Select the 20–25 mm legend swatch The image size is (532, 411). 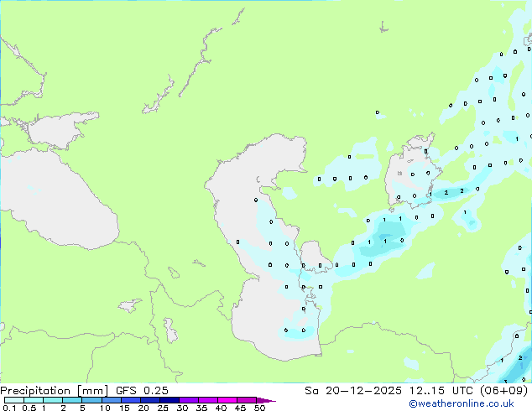tap(149, 400)
